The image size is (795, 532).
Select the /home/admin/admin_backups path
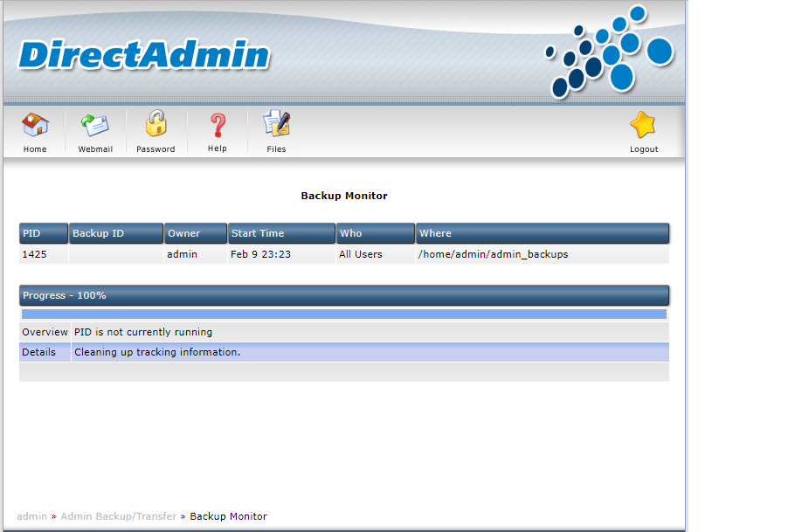(x=493, y=254)
